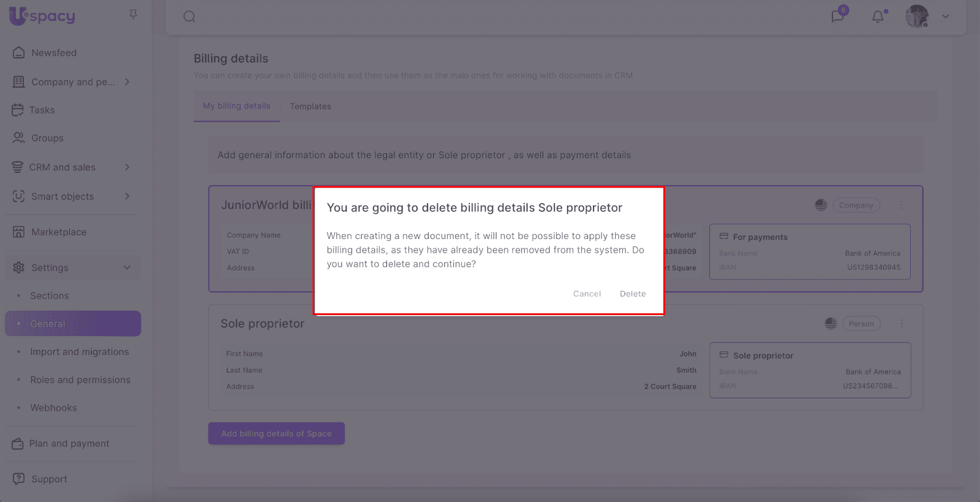Click Add billing details of Space
Image resolution: width=980 pixels, height=502 pixels.
pyautogui.click(x=276, y=433)
